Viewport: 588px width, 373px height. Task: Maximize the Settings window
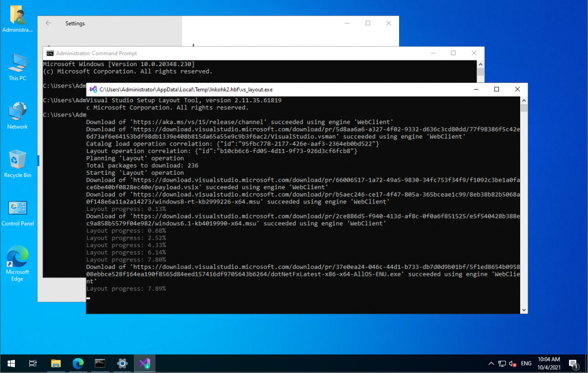coord(368,23)
